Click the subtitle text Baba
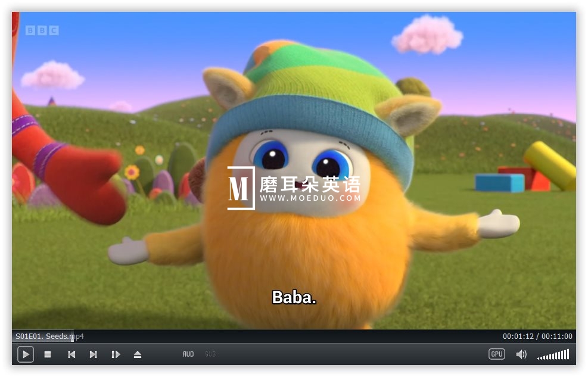The height and width of the screenshot is (377, 588). pos(293,298)
